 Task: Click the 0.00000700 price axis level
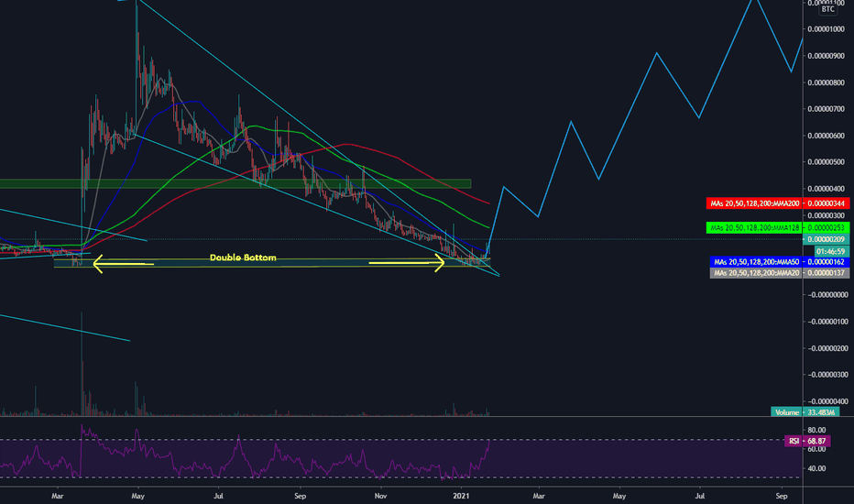pyautogui.click(x=827, y=109)
